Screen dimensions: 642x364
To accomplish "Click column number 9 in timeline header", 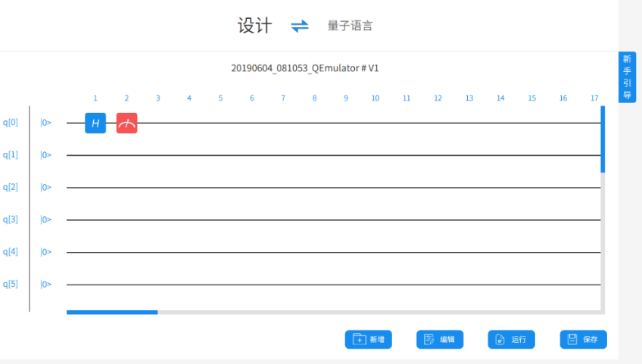I will pos(345,98).
